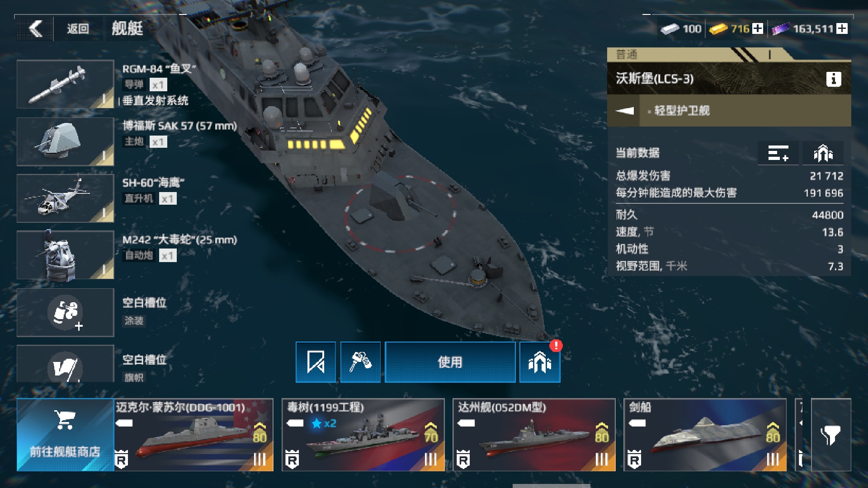
Task: Click the bookmark flag icon button
Action: 316,362
